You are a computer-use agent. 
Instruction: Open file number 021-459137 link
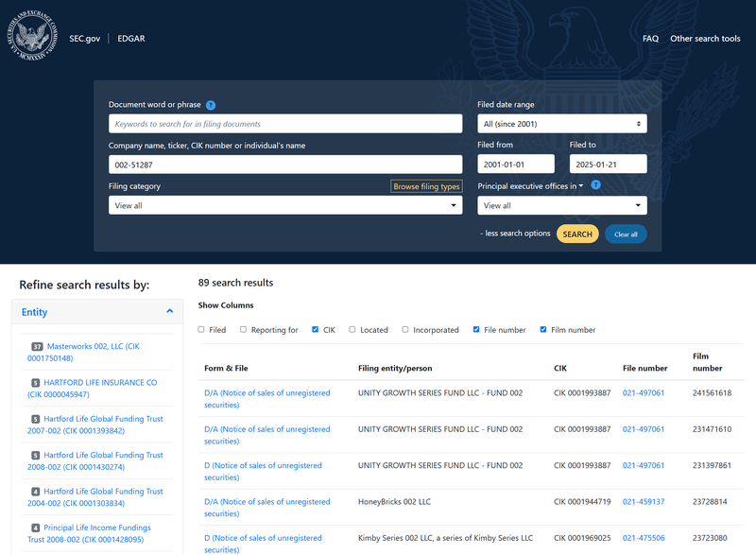(644, 501)
